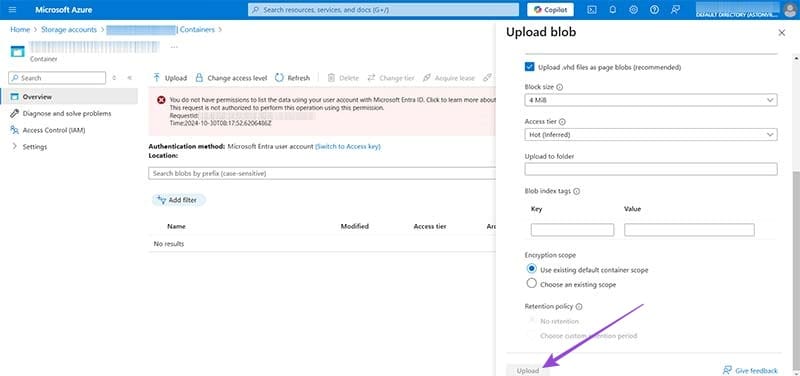Open the Access tier dropdown
The width and height of the screenshot is (800, 376).
pyautogui.click(x=651, y=135)
